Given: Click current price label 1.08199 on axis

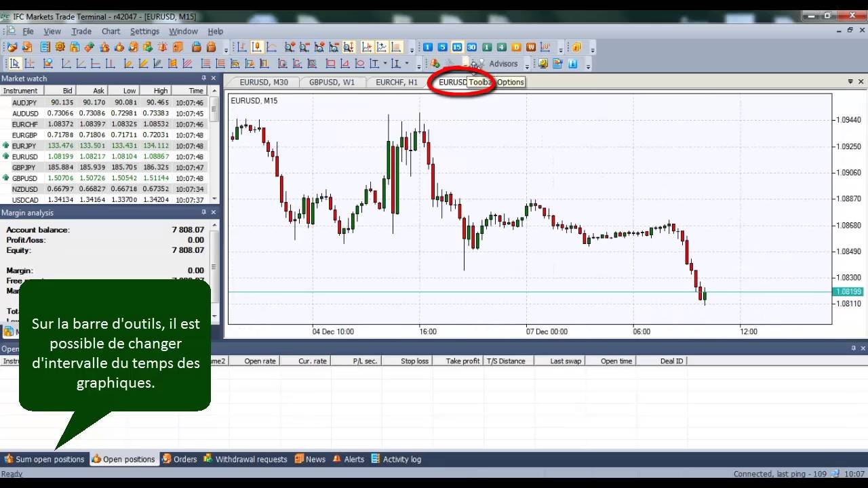Looking at the screenshot, I should [x=848, y=291].
